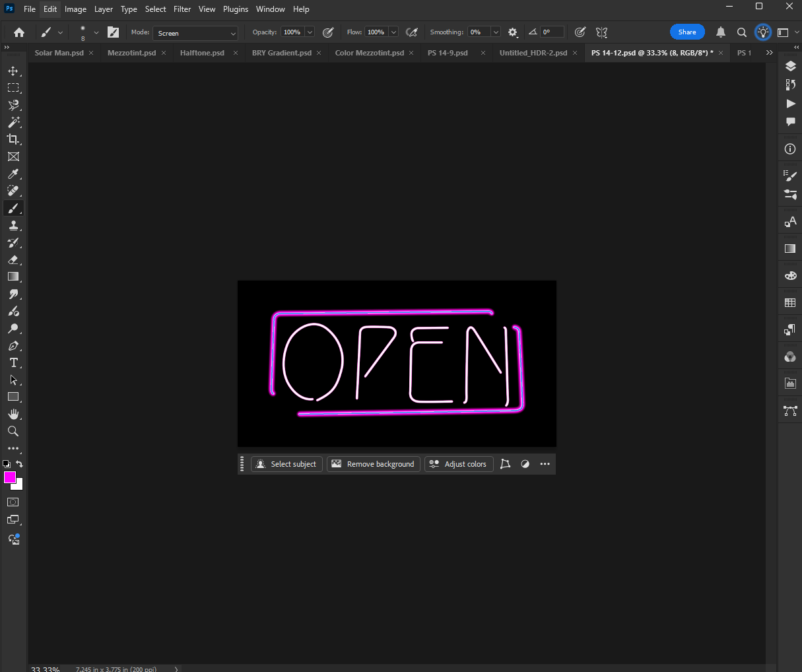Select the Clone Stamp tool
This screenshot has width=802, height=672.
[x=13, y=225]
